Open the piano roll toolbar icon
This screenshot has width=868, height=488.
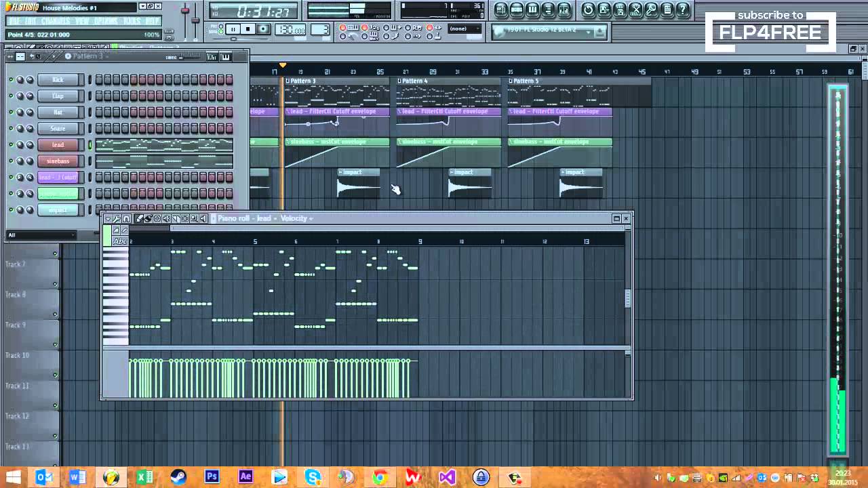(x=532, y=9)
